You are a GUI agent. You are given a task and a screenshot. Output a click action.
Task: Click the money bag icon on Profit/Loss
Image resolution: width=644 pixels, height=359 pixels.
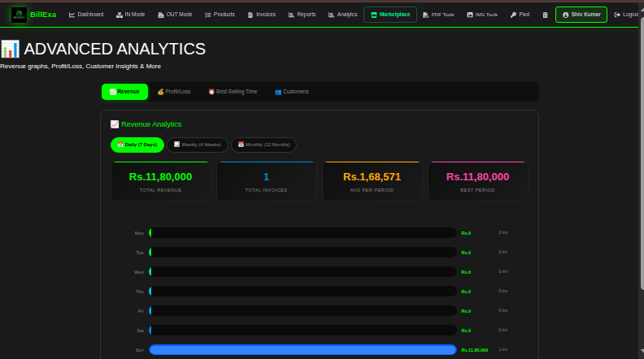(x=160, y=92)
